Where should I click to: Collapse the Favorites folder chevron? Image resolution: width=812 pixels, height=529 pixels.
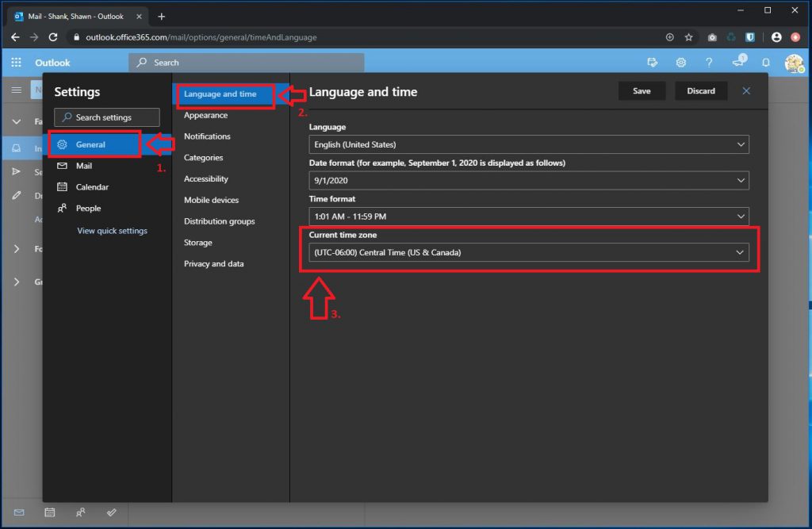(x=17, y=122)
